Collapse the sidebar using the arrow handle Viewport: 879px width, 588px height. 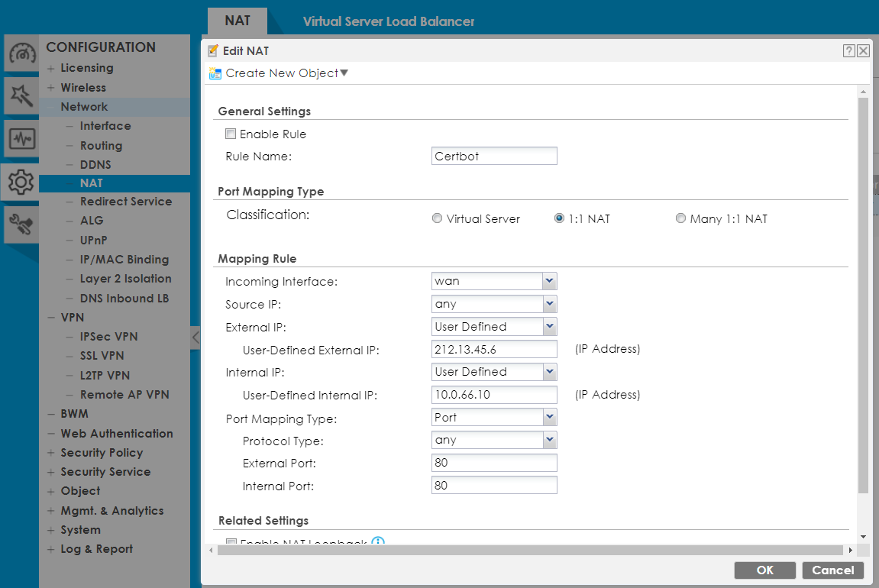(x=195, y=338)
